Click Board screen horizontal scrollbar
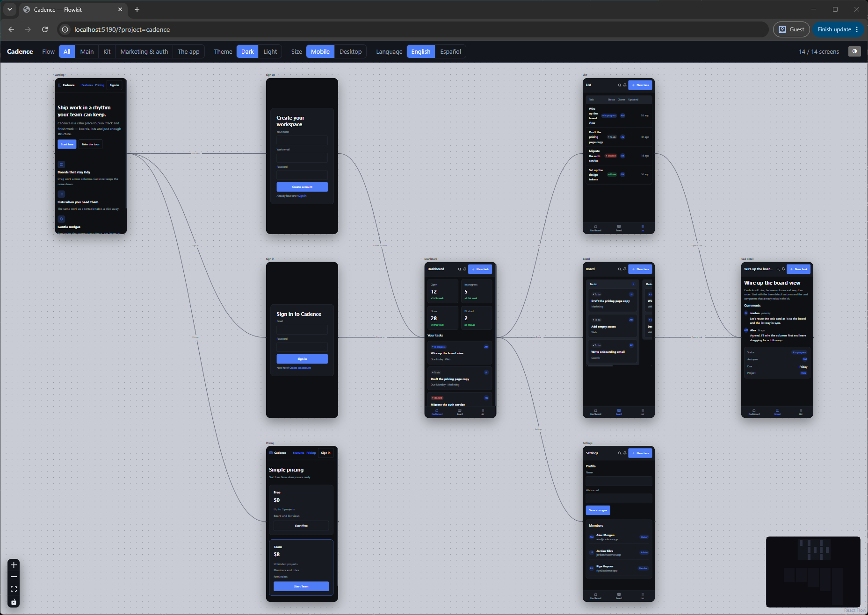Viewport: 868px width, 615px height. (600, 366)
